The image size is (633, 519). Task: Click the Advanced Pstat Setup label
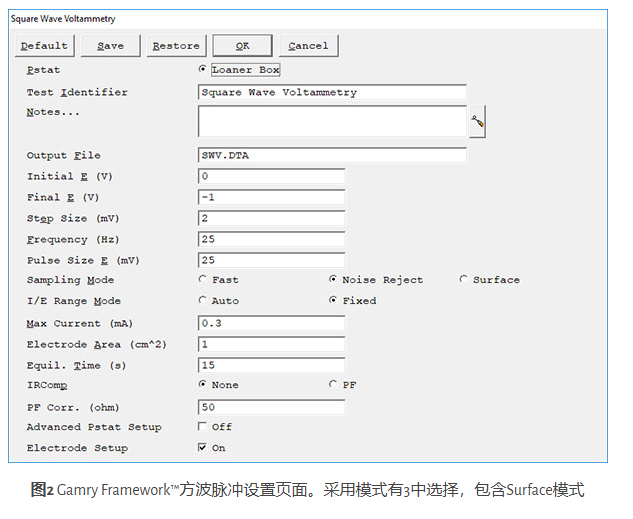(x=94, y=427)
